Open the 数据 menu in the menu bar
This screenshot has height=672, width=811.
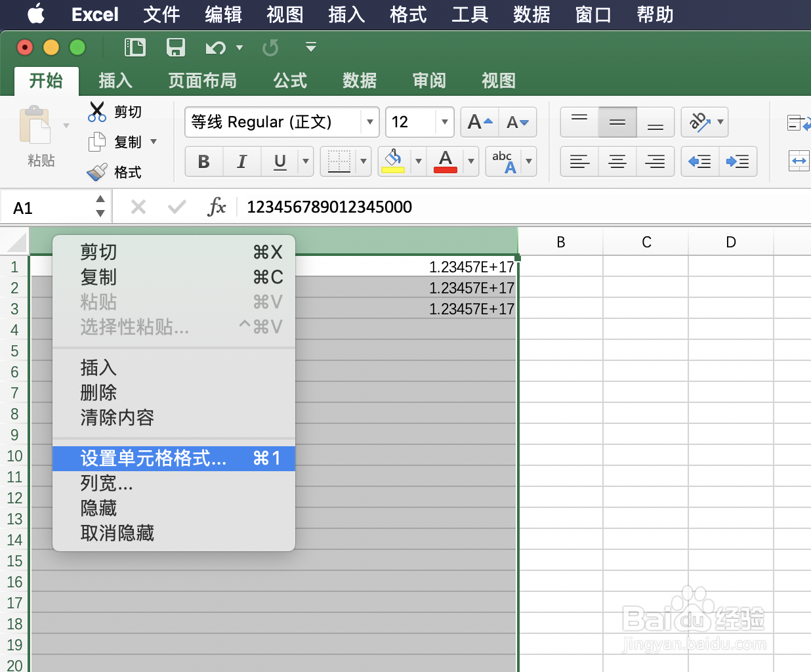point(531,14)
